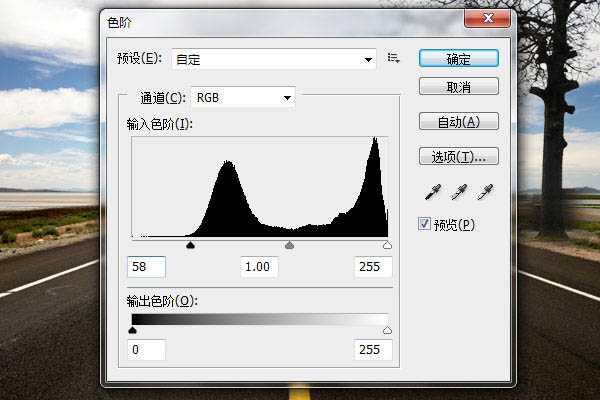600x400 pixels.
Task: Click the input black shadow slider handle
Action: click(191, 244)
